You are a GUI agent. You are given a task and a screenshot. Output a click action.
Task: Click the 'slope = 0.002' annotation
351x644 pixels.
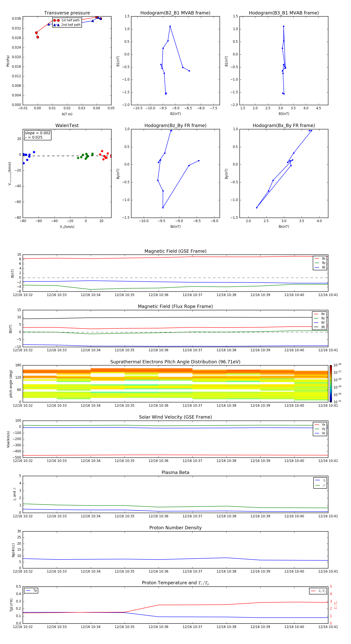37,133
